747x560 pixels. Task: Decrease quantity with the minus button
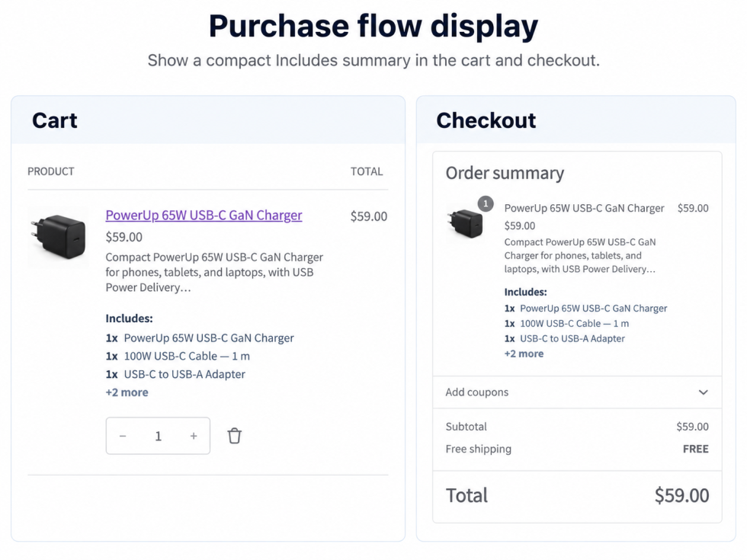click(x=123, y=436)
